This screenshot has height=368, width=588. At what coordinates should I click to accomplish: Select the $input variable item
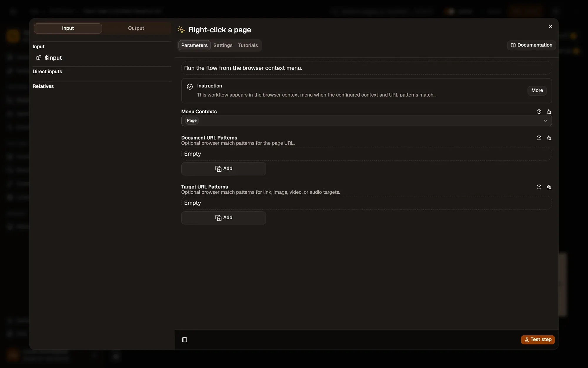[x=53, y=58]
